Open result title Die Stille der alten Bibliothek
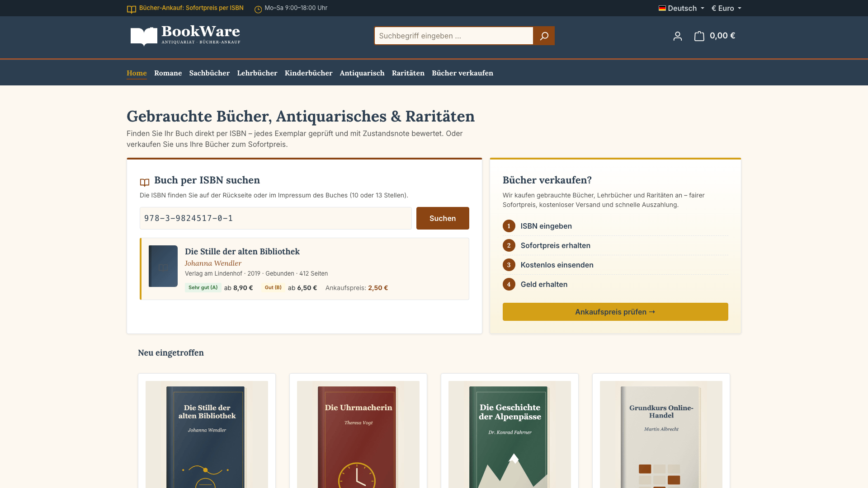The image size is (868, 488). point(242,251)
